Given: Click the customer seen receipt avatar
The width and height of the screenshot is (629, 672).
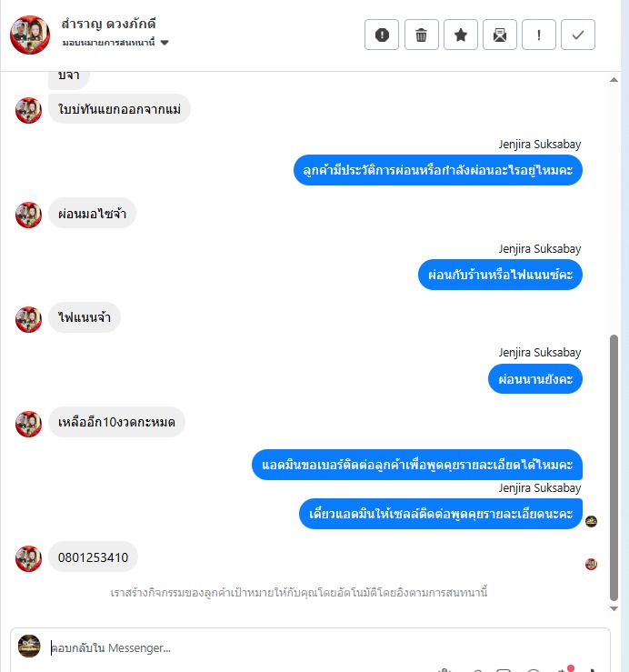Looking at the screenshot, I should click(x=592, y=564).
